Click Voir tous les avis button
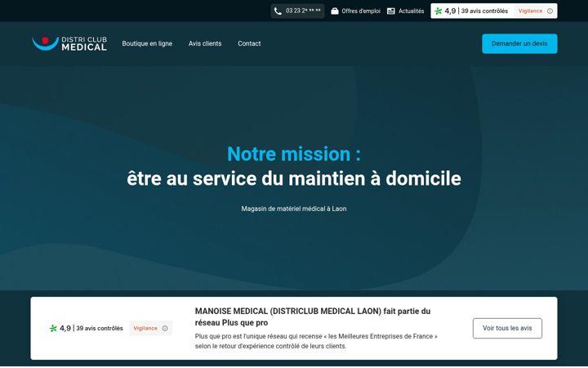 (507, 328)
